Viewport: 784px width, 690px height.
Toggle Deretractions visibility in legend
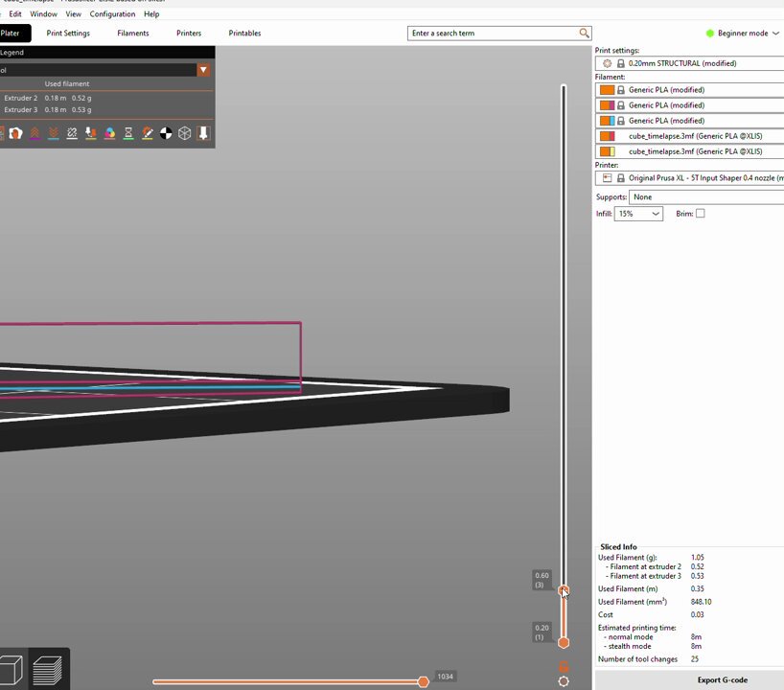(x=54, y=133)
